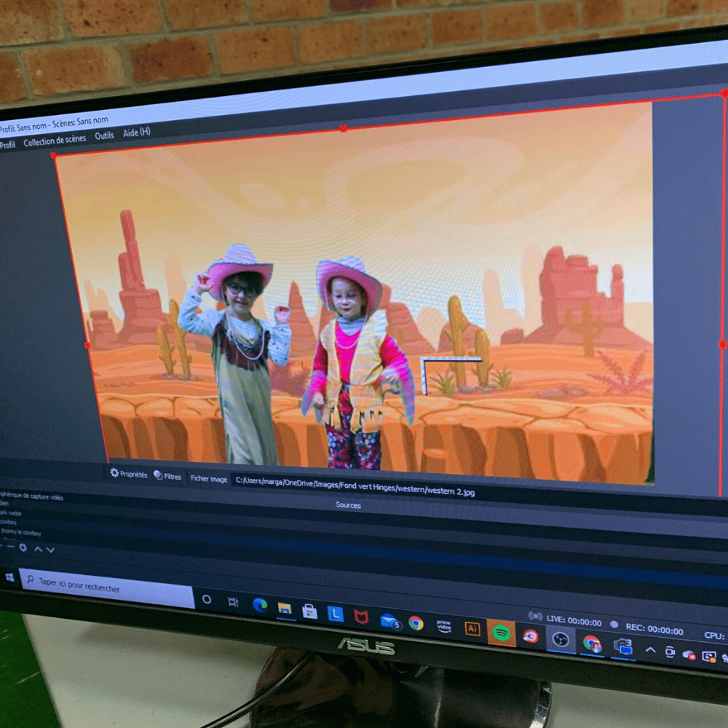Expand the system tray hidden icons chevron

click(x=650, y=650)
